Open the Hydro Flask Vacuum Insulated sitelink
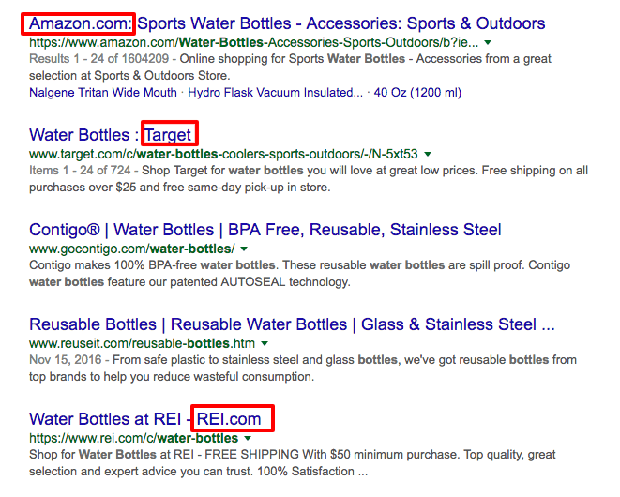The width and height of the screenshot is (620, 497). tap(275, 93)
